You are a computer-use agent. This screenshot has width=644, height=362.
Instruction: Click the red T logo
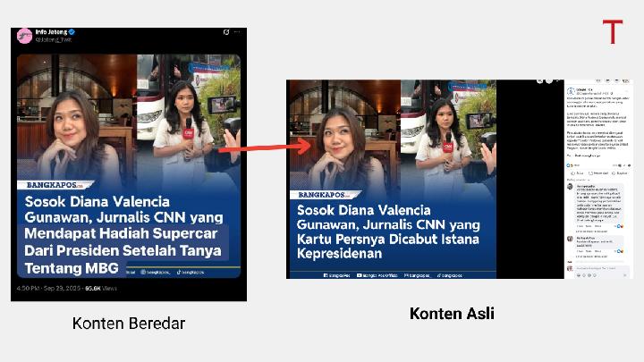tap(612, 33)
